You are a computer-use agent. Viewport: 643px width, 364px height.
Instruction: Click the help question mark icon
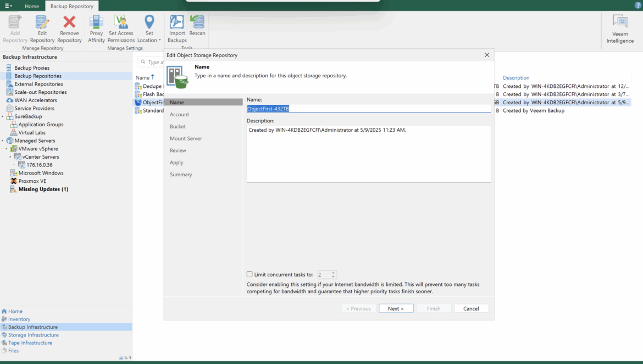click(x=638, y=5)
